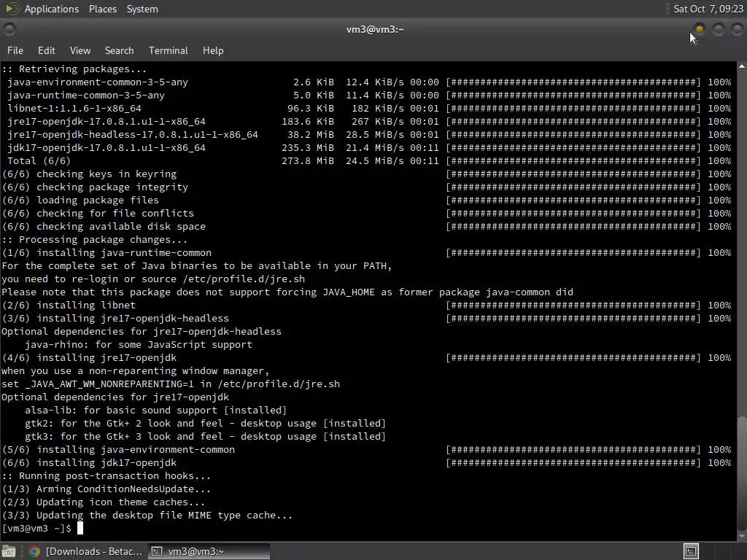Click '(4/6) installing jre17-openjdk' line
Image resolution: width=747 pixels, height=560 pixels.
point(89,357)
